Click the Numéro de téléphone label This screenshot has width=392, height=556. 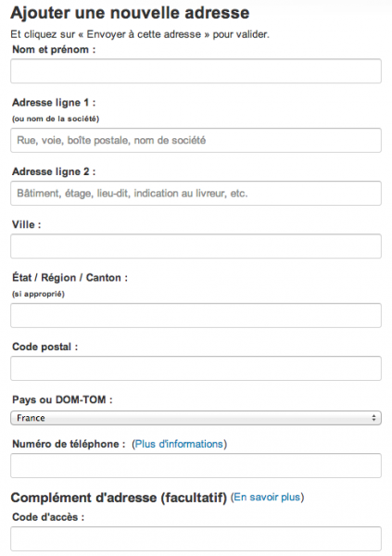tap(69, 444)
